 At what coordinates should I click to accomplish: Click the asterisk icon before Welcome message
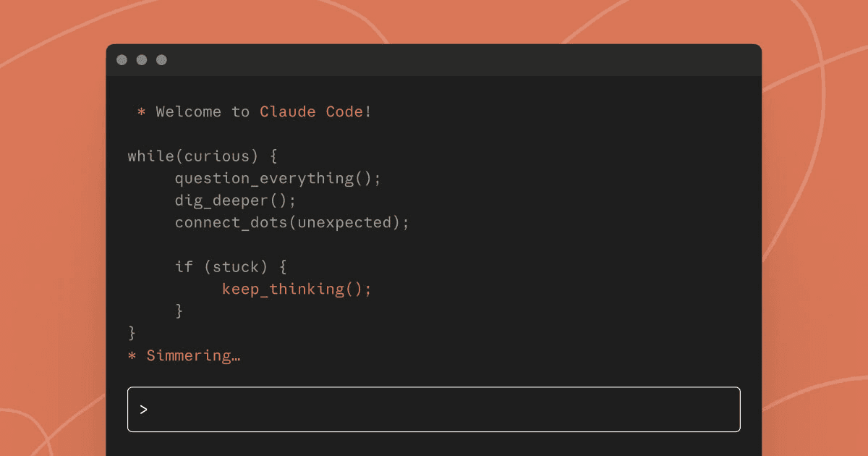[140, 111]
